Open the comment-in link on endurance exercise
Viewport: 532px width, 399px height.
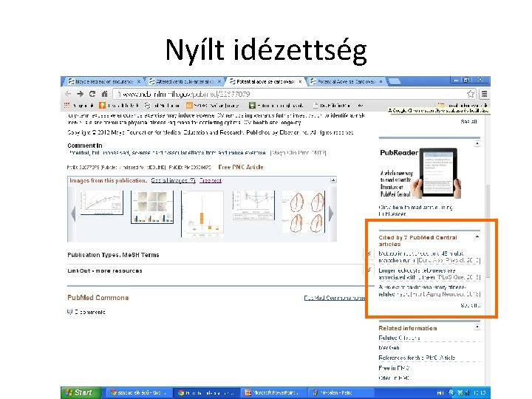[167, 153]
